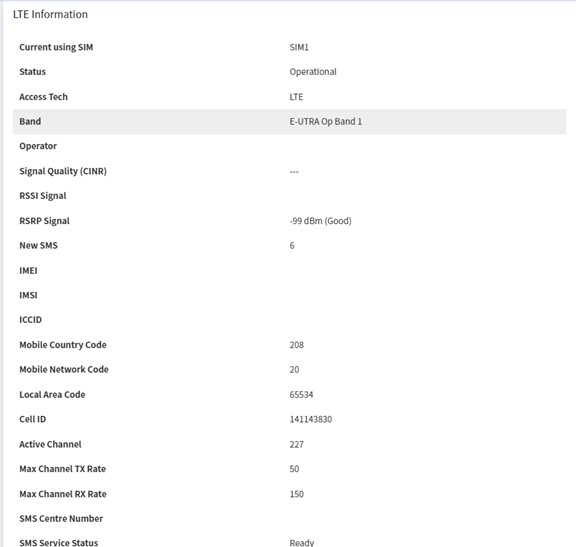Click the Mobile Network Code value 20
576x547 pixels.
[x=294, y=370]
